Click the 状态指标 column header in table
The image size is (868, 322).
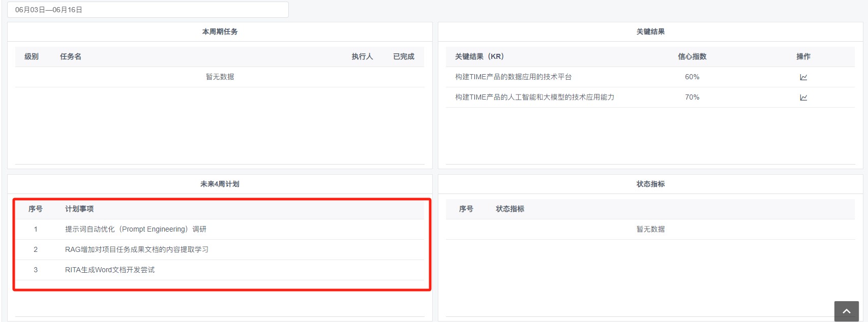coord(510,209)
